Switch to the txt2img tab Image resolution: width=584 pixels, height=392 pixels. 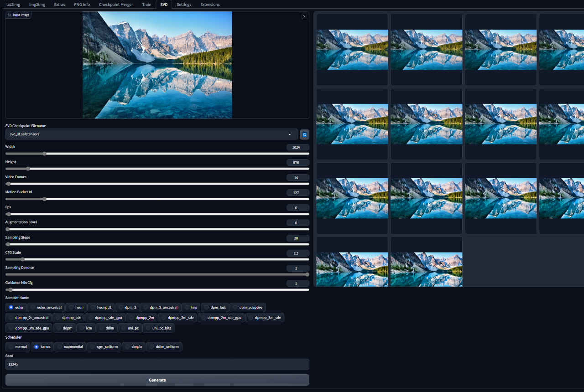(13, 5)
